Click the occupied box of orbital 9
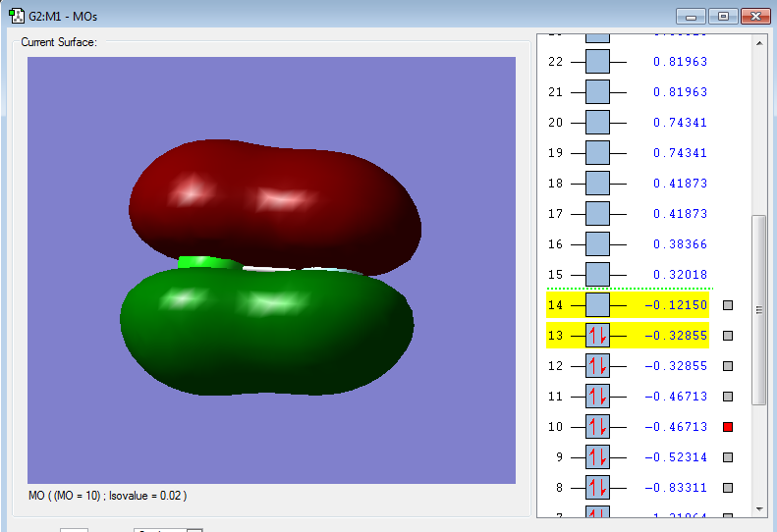 [x=597, y=457]
